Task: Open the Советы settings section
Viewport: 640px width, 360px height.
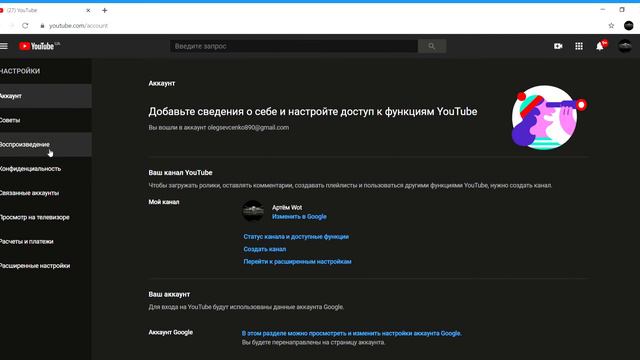Action: tap(46, 120)
